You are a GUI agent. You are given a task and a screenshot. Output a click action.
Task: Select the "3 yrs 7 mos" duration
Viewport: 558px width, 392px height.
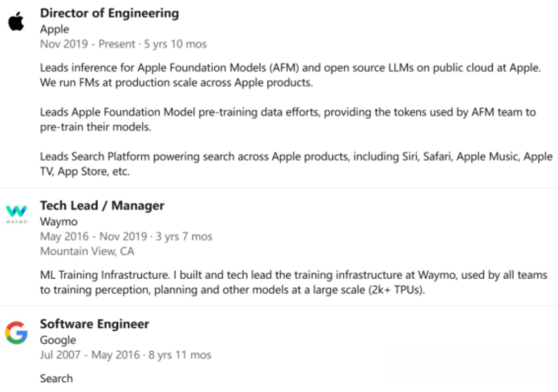(x=184, y=236)
